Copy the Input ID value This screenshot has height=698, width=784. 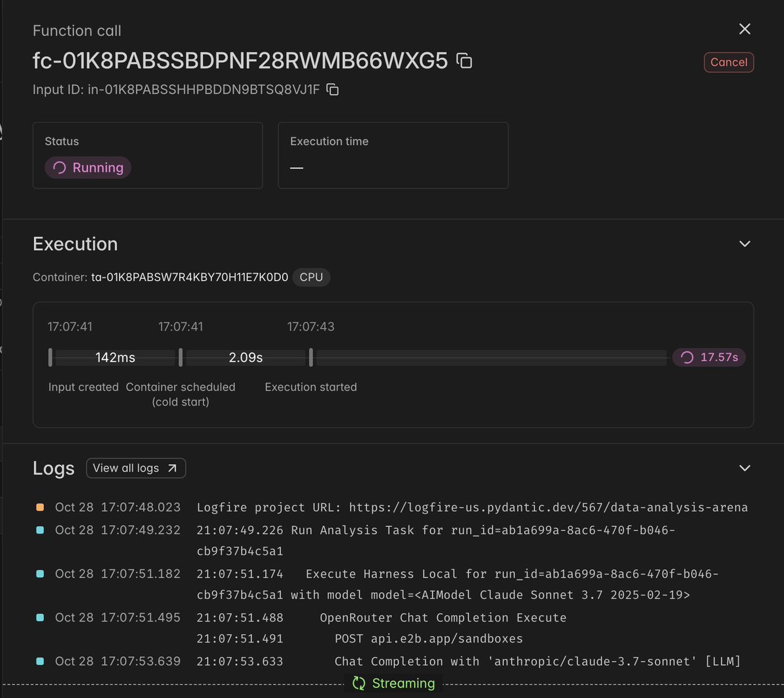point(333,89)
